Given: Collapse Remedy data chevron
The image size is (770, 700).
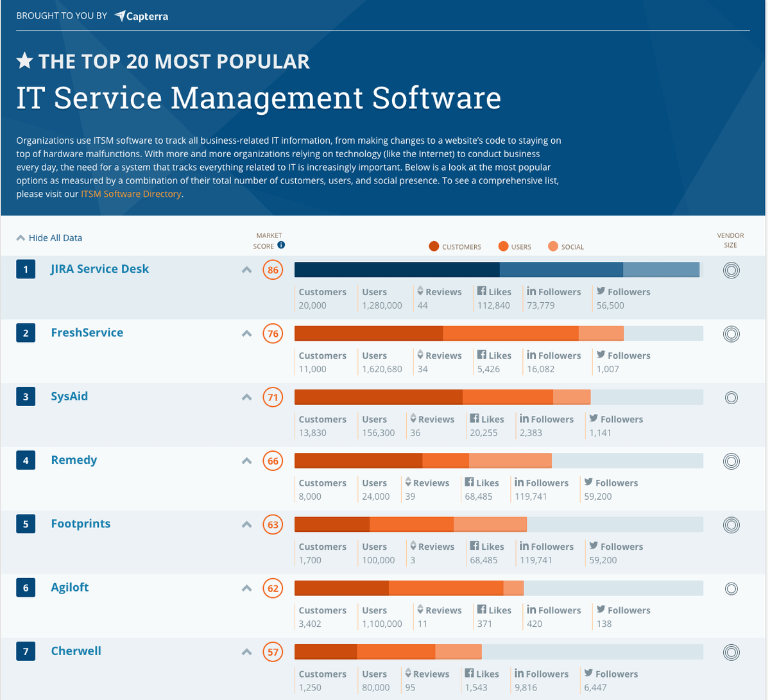Looking at the screenshot, I should tap(246, 460).
